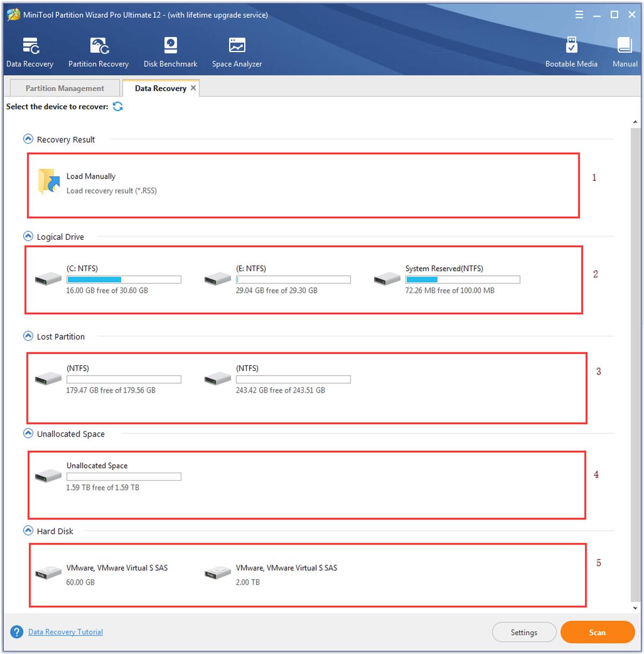
Task: Select the System Reserved drive icon
Action: tap(387, 278)
